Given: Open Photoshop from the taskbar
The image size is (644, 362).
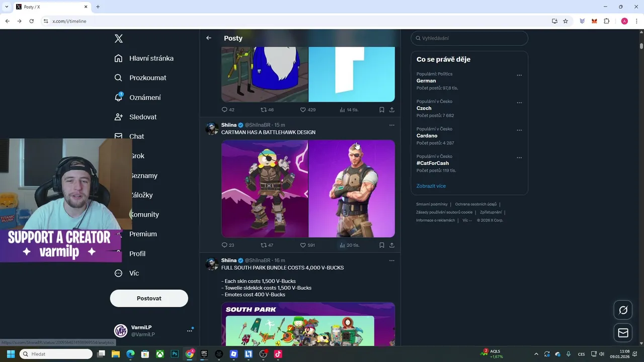Looking at the screenshot, I should click(x=175, y=354).
